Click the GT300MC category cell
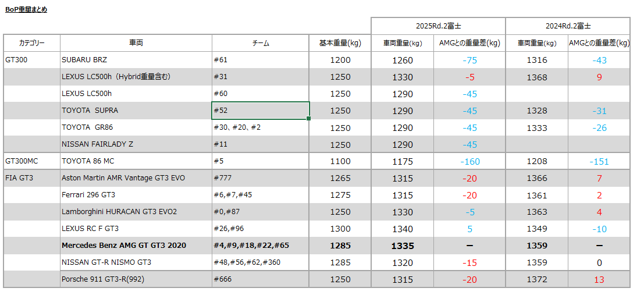Image resolution: width=644 pixels, height=302 pixels. point(31,161)
